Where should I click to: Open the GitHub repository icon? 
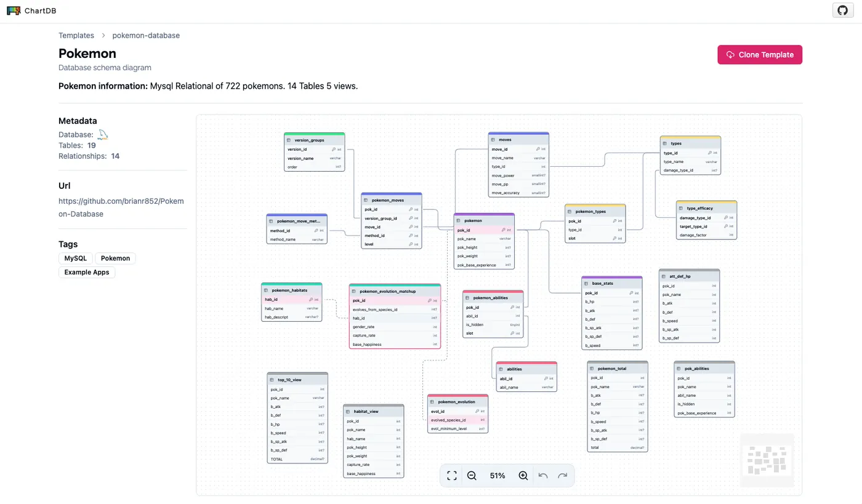click(x=842, y=11)
